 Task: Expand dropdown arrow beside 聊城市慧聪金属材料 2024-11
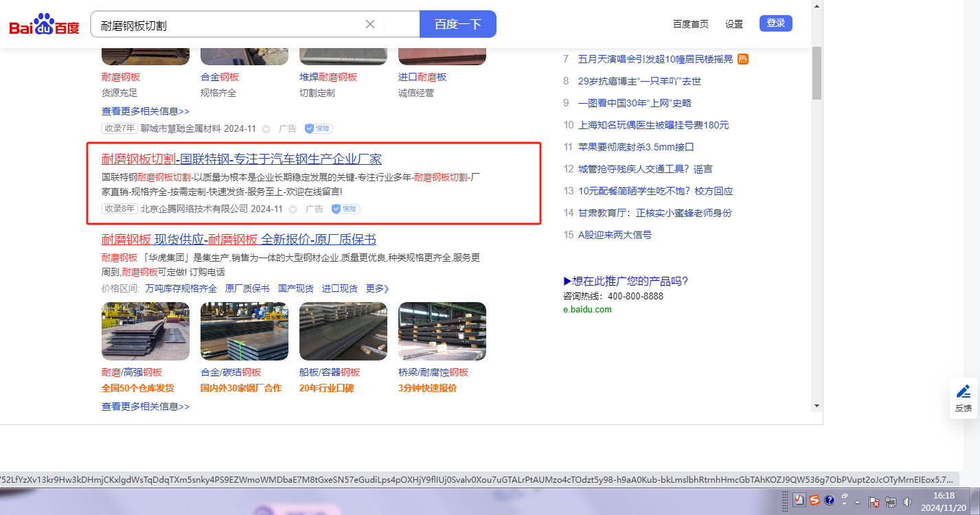tap(266, 128)
